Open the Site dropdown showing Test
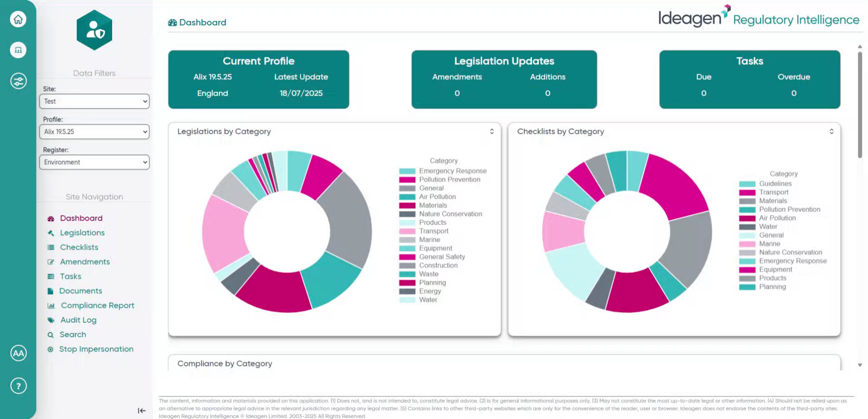Viewport: 868px width, 419px height. click(94, 101)
